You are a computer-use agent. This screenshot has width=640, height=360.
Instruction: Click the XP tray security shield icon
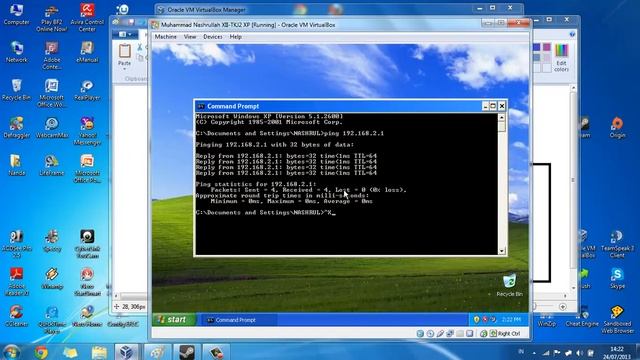pos(476,320)
